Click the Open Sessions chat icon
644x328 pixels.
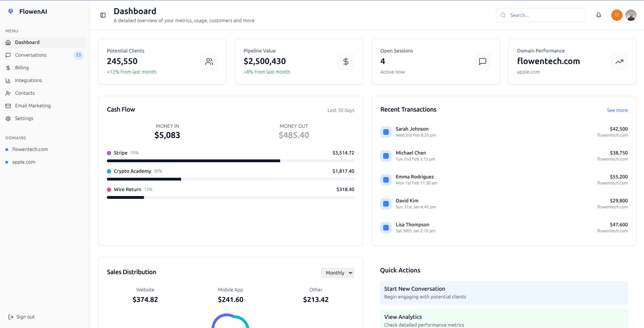483,62
